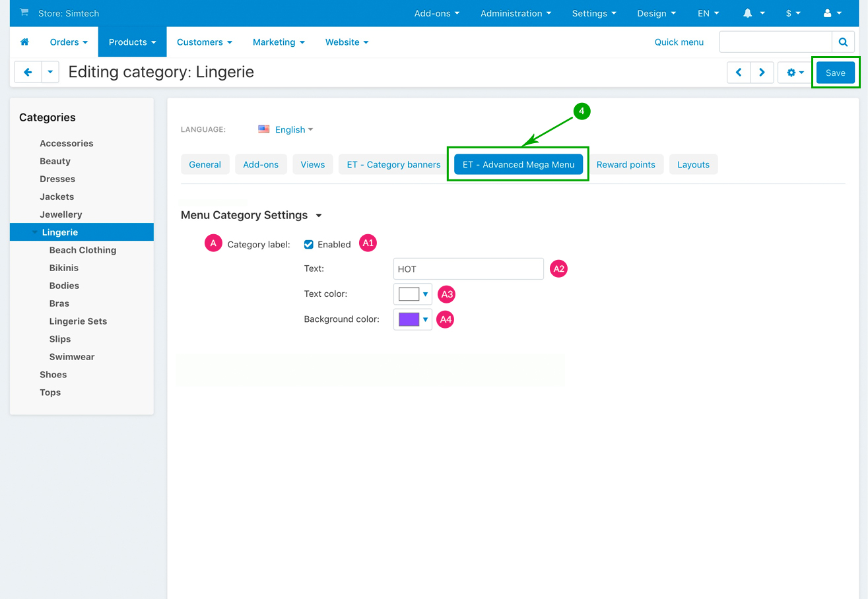
Task: Go to next category with right chevron
Action: click(762, 73)
